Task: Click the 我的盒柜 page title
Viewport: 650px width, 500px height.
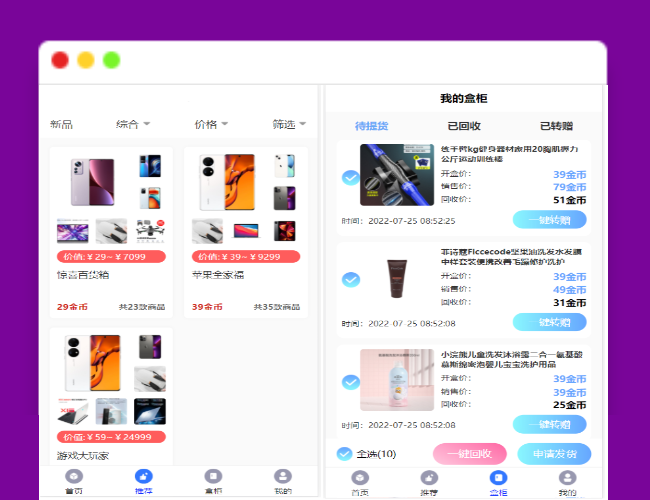Action: click(464, 99)
